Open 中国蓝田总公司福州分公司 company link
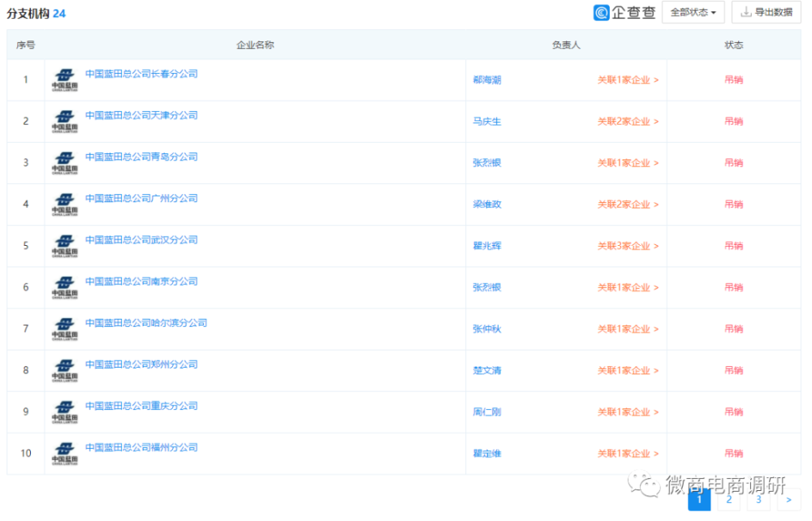Screen dimensions: 812x521 (x=141, y=447)
